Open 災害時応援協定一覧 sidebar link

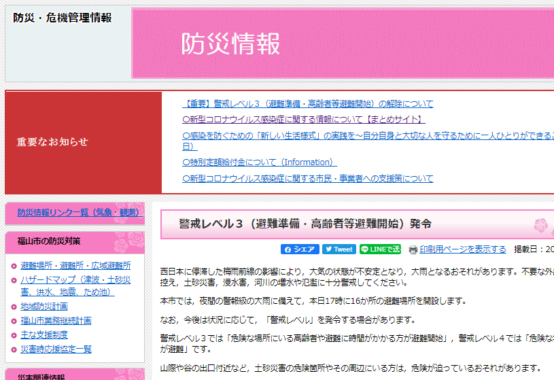coord(56,349)
